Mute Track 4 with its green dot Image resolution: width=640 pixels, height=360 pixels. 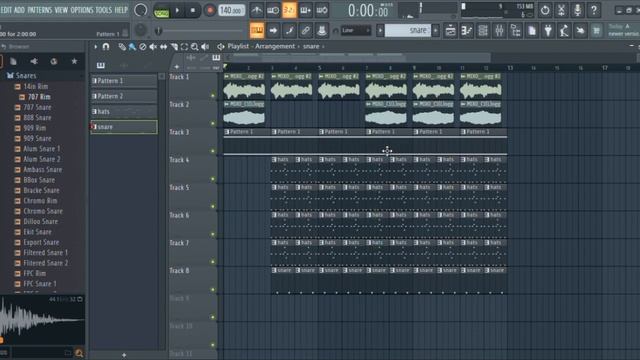point(213,179)
